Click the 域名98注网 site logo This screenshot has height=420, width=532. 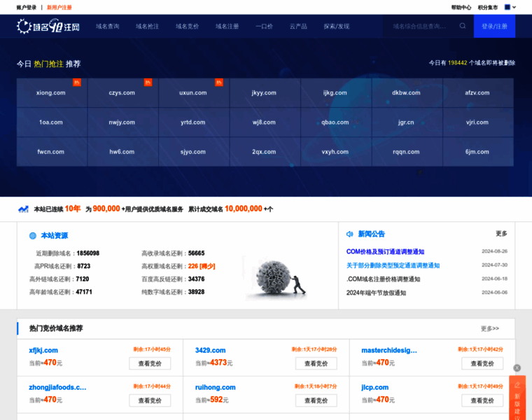coord(48,27)
